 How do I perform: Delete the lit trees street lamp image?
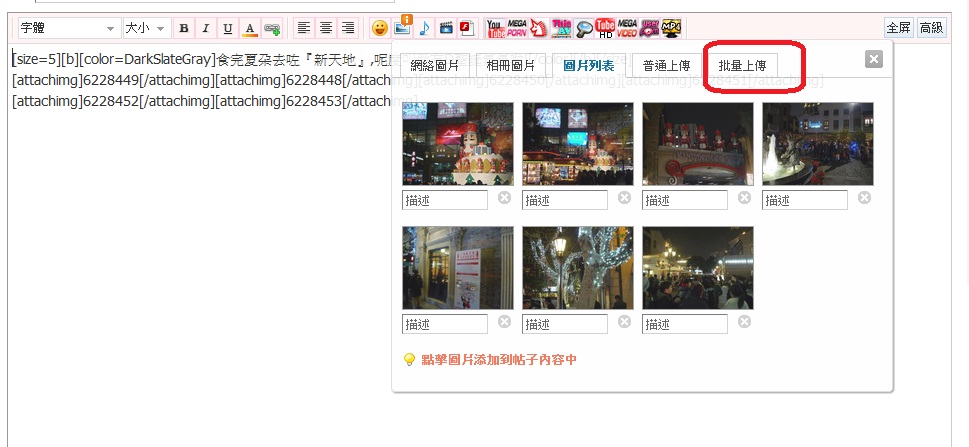625,321
